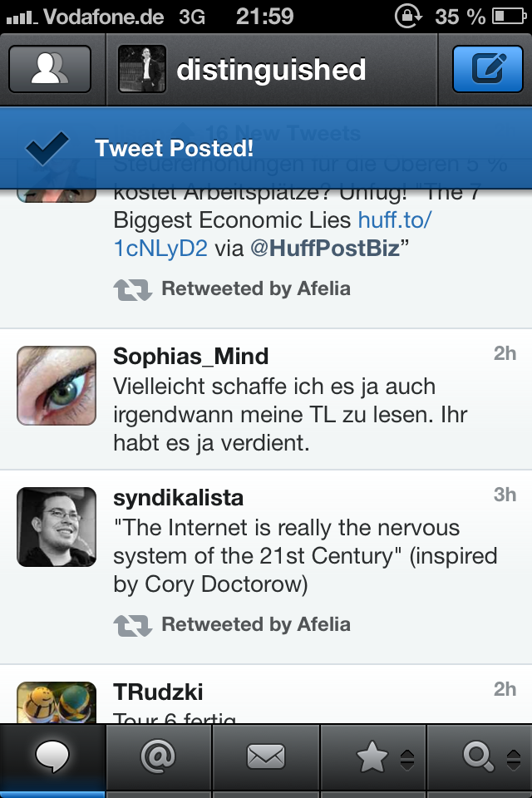The width and height of the screenshot is (532, 798).
Task: Open the favorites star tab
Action: click(x=371, y=756)
